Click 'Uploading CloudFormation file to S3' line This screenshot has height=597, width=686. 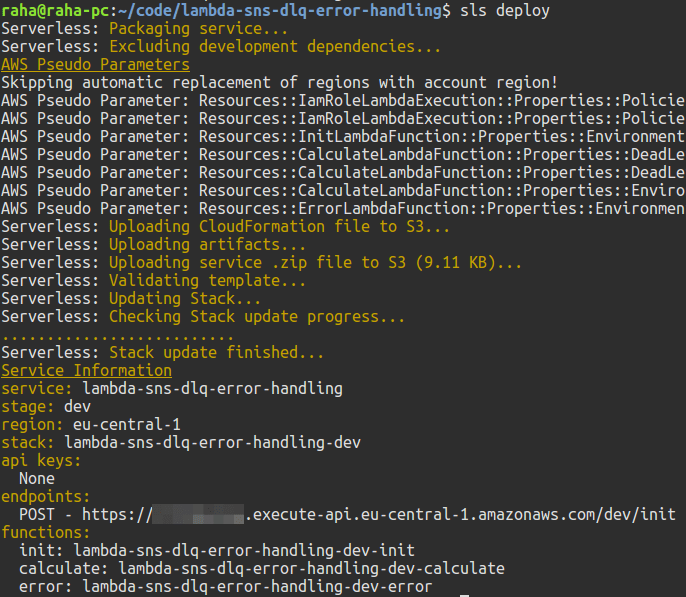tap(225, 227)
